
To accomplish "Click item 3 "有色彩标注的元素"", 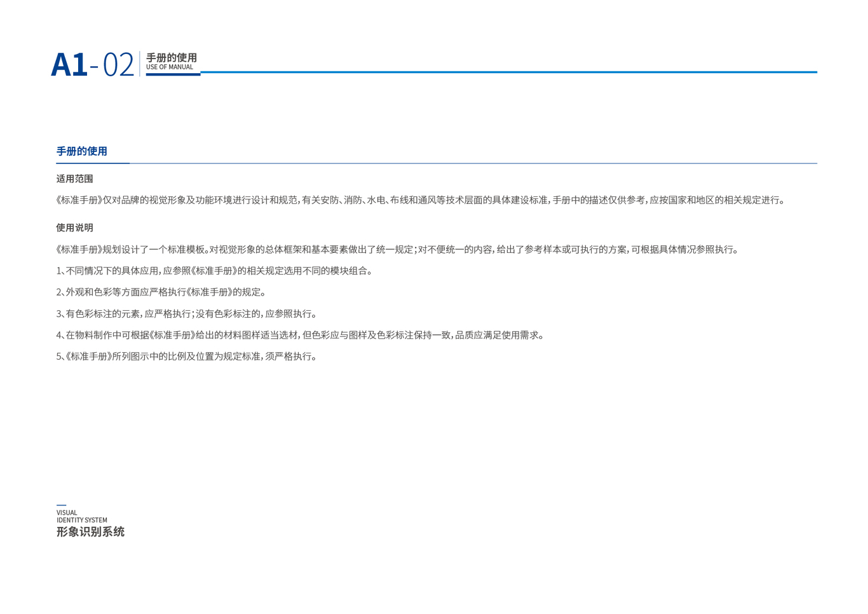I will (x=187, y=314).
